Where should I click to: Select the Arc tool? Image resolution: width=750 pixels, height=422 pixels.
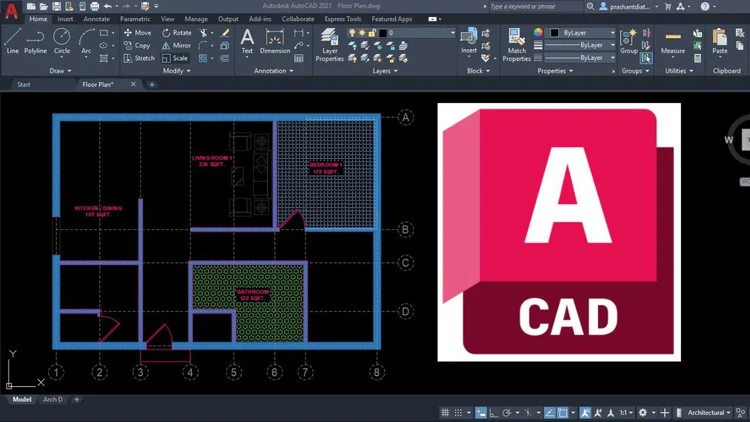click(x=86, y=41)
